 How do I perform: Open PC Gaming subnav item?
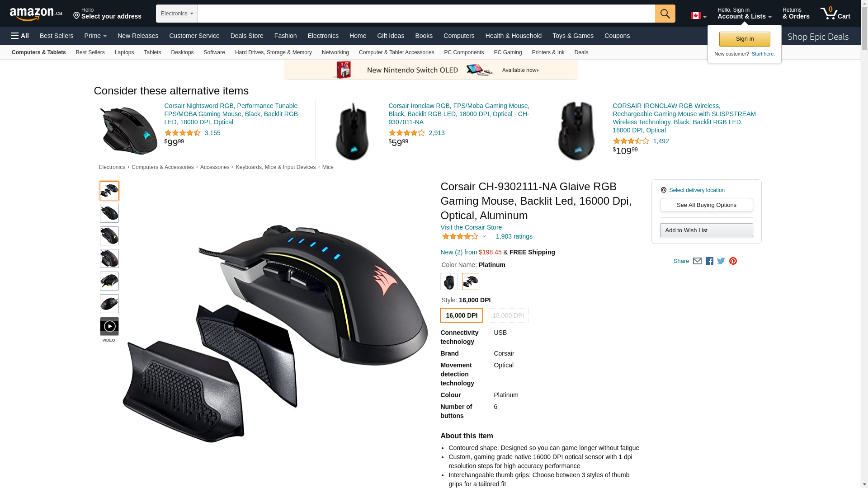pos(508,52)
